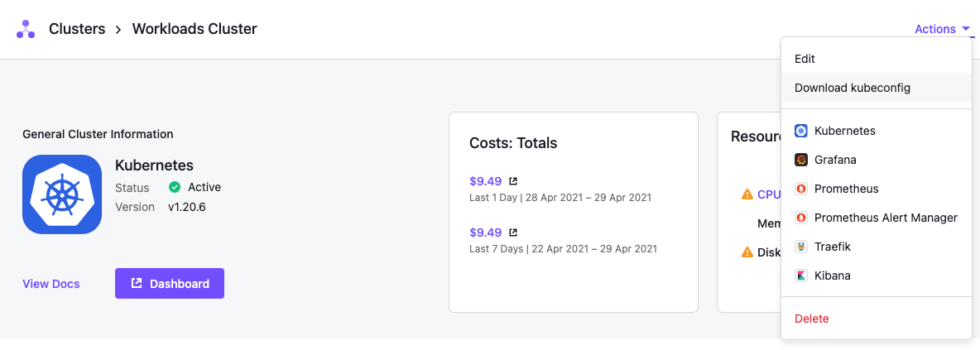Choose Edit from the Actions menu
The width and height of the screenshot is (980, 350).
876,59
